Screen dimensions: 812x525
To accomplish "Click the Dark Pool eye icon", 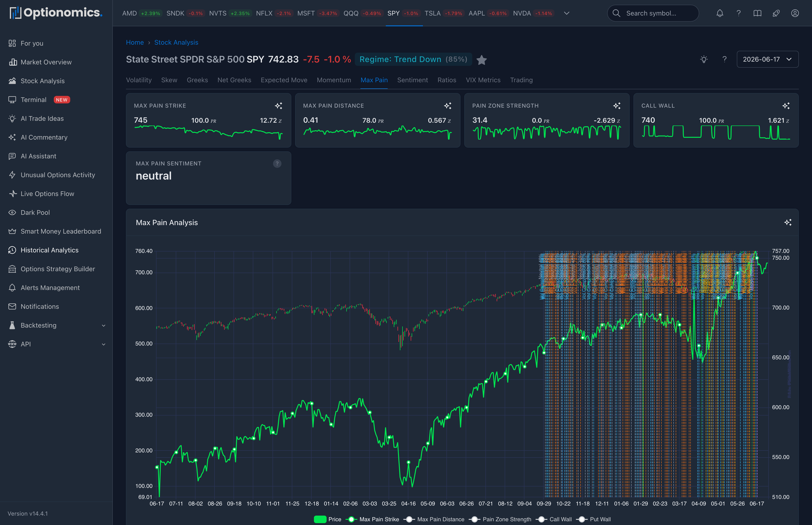I will pos(12,212).
